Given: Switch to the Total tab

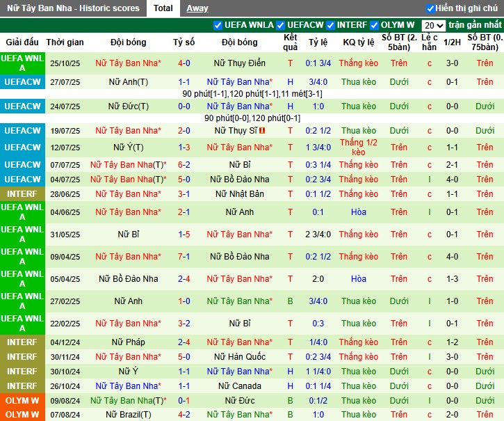Looking at the screenshot, I should [163, 8].
